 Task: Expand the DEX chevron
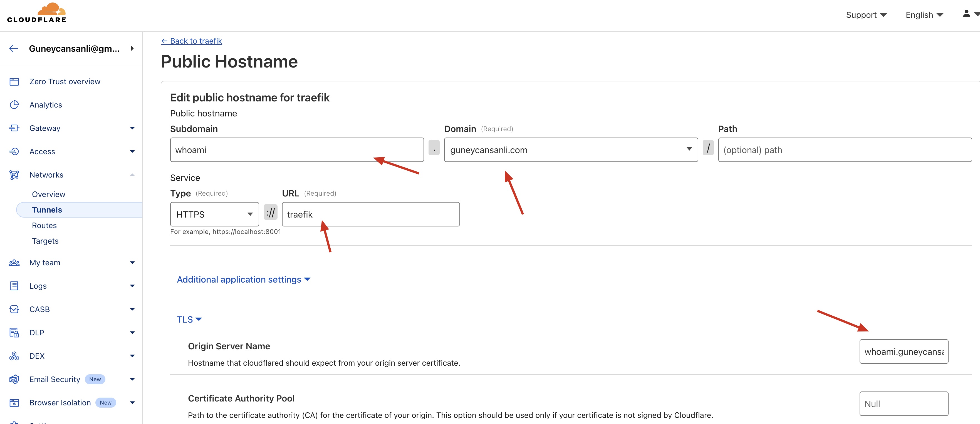pyautogui.click(x=132, y=356)
